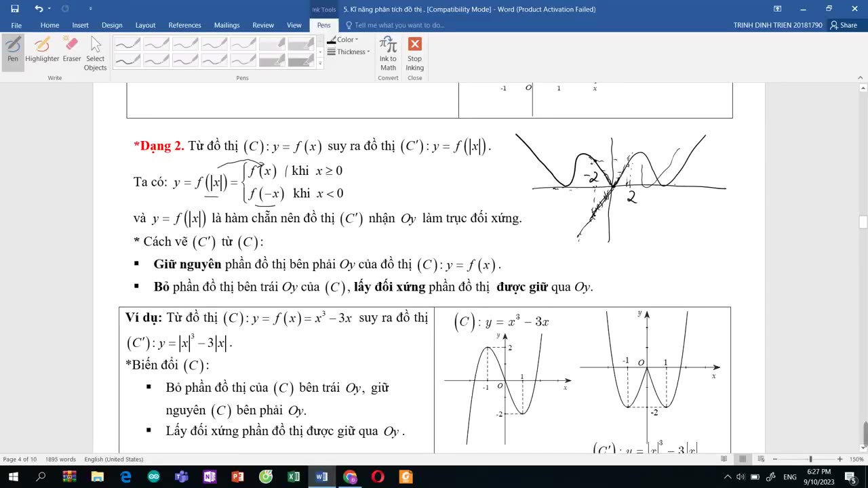Open the Mailings tab
868x488 pixels.
tap(226, 25)
